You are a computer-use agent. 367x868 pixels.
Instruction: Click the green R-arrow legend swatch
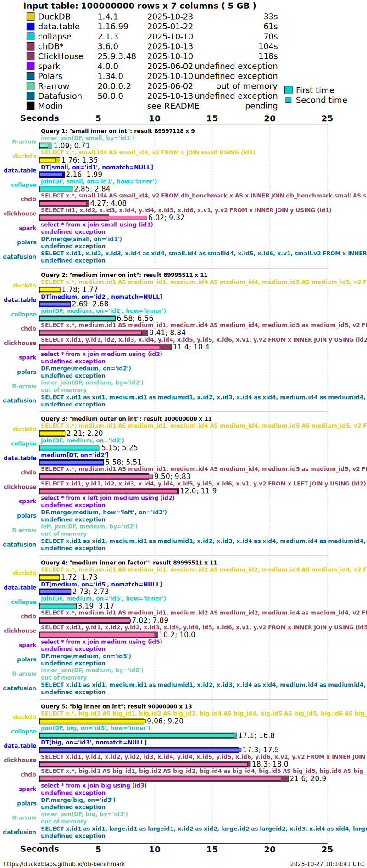coord(30,86)
